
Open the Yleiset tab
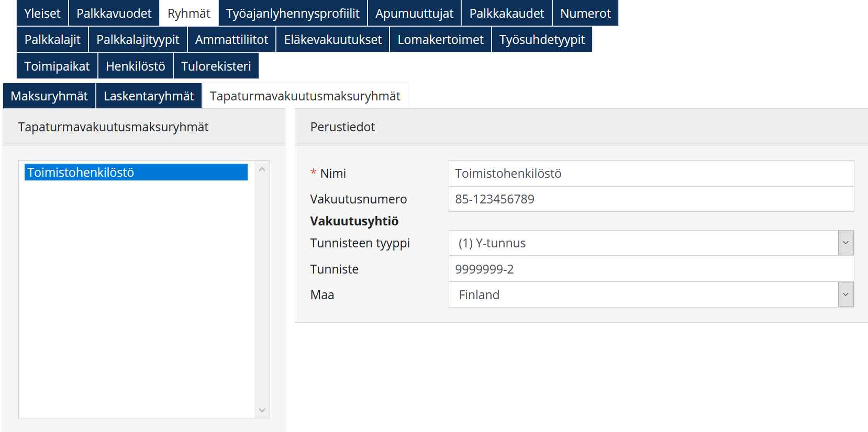pos(42,13)
